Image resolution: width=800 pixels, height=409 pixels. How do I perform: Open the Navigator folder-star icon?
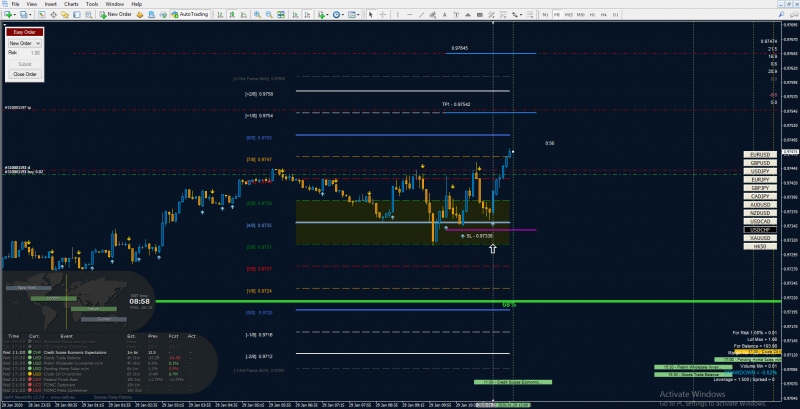point(65,15)
